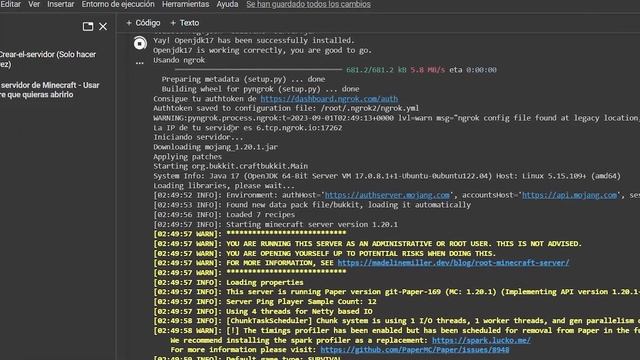Viewport: 640px width, 360px height.
Task: Click 'Using 4 threads for Netty' line
Action: [x=263, y=311]
